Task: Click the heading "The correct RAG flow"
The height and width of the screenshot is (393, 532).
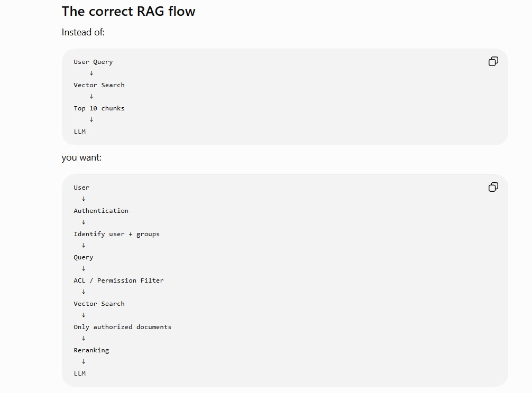Action: 129,12
